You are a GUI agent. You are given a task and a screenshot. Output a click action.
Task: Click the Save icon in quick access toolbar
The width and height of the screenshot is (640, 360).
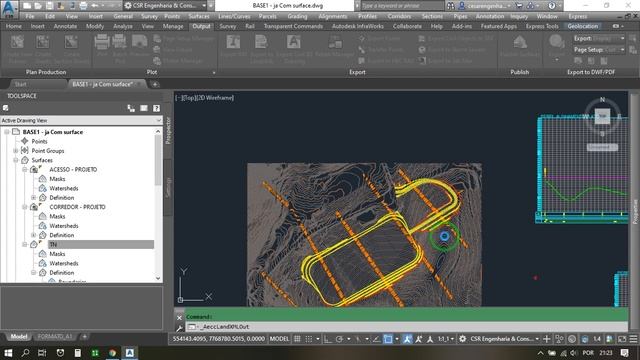pyautogui.click(x=49, y=6)
